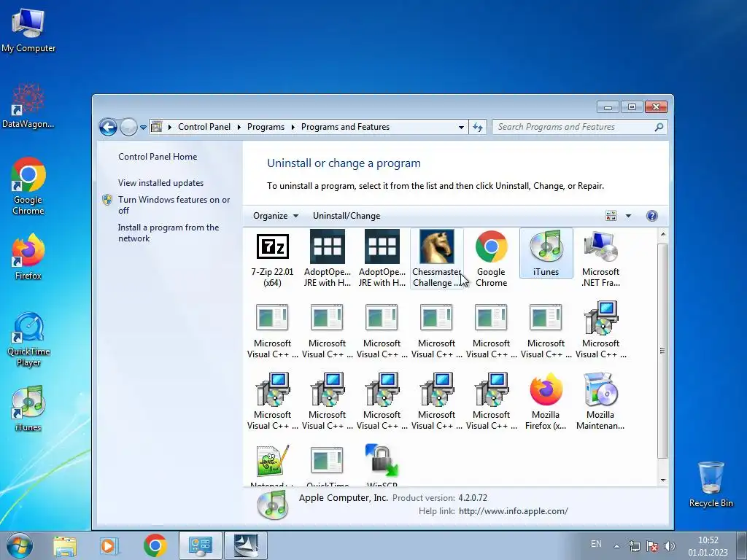Screen dimensions: 747x560
Task: Open breadcrumb arrow before Control Panel
Action: click(169, 127)
